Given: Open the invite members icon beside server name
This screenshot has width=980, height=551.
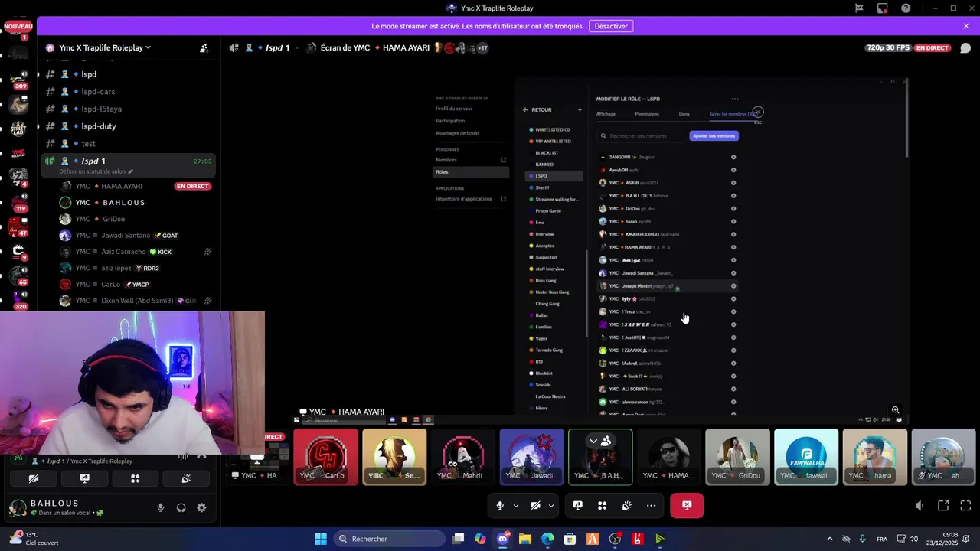Looking at the screenshot, I should 204,47.
